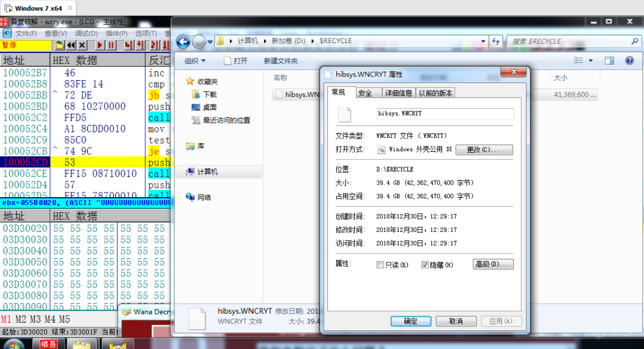The image size is (644, 349).
Task: Toggle the 只读(R) read-only checkbox
Action: tap(380, 265)
